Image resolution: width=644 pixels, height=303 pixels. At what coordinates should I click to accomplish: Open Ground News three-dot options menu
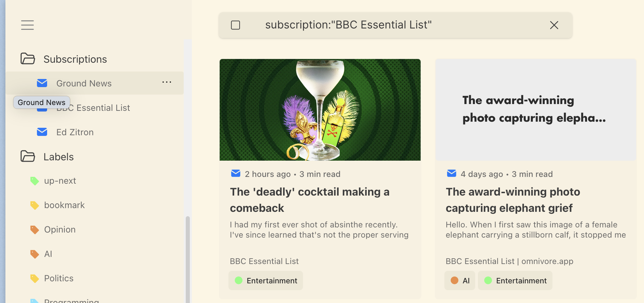(x=167, y=82)
